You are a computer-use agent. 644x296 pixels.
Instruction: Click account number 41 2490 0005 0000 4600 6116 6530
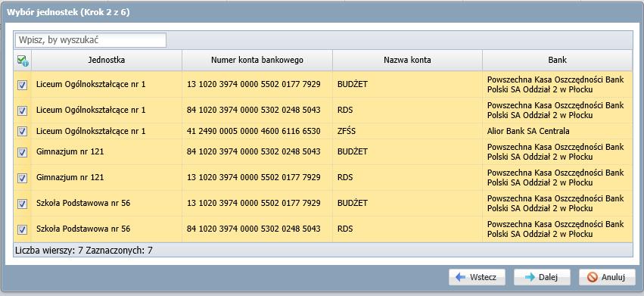254,131
